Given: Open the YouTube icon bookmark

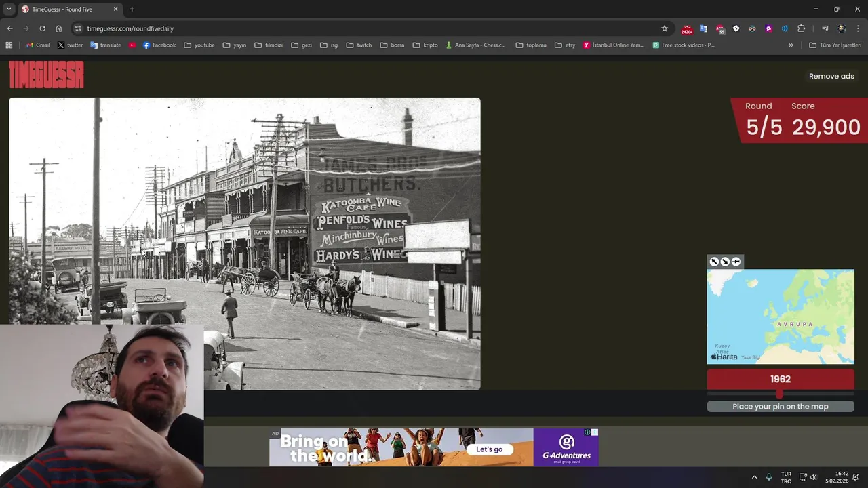Looking at the screenshot, I should pos(132,45).
